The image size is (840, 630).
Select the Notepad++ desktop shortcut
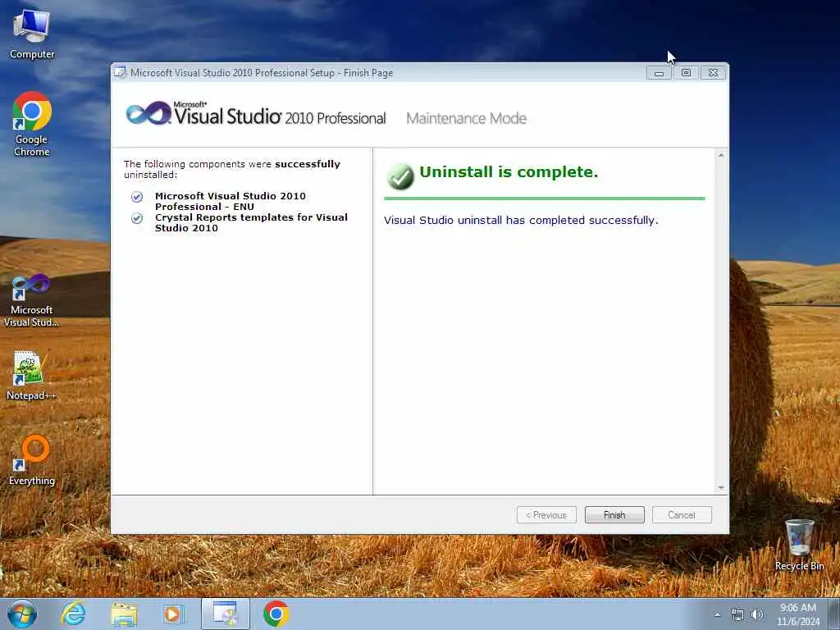coord(31,376)
